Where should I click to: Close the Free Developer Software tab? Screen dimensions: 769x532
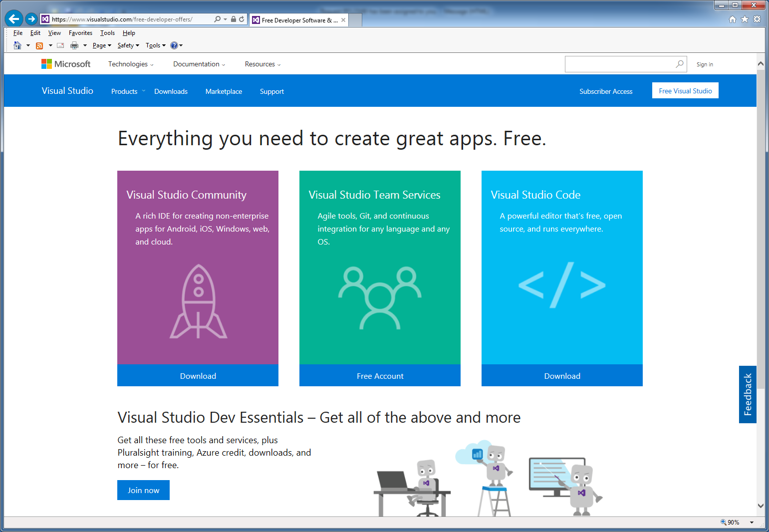pos(343,20)
